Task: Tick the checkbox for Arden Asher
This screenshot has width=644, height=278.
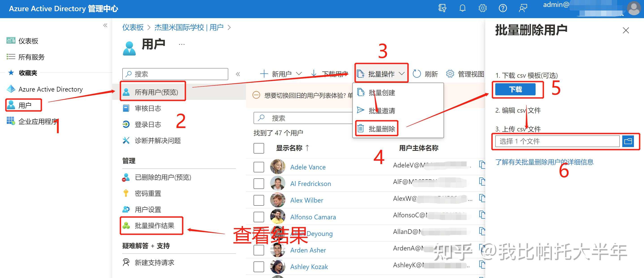Action: pos(259,250)
